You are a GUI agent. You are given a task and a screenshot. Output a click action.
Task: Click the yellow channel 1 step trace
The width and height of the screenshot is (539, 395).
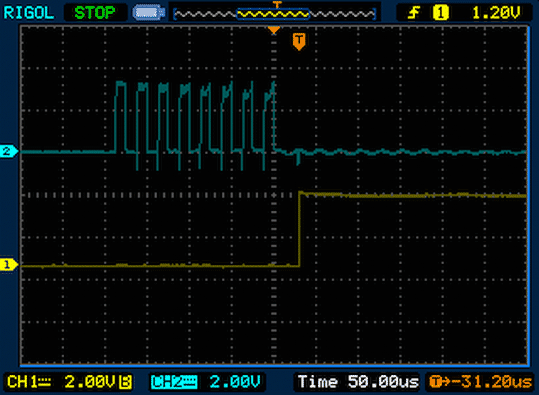299,229
